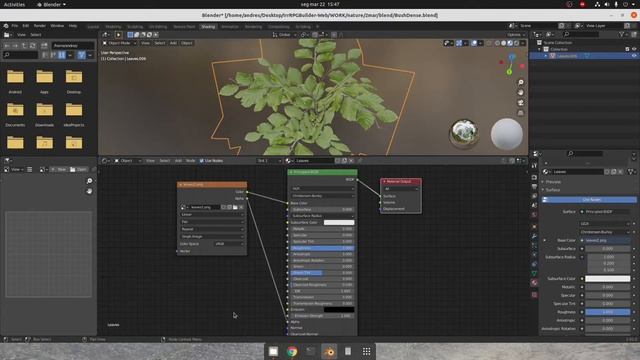The image size is (640, 360).
Task: Click the Blender logo in the menu bar
Action: click(6, 26)
